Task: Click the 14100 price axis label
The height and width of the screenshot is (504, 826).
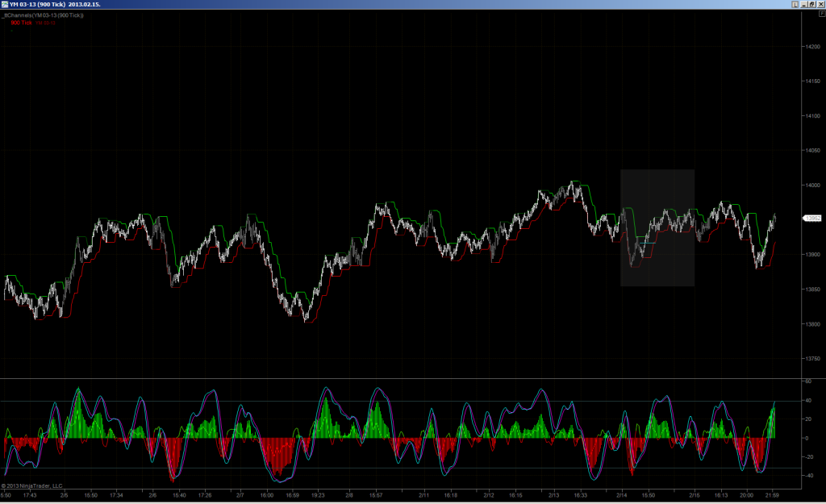Action: tap(813, 116)
